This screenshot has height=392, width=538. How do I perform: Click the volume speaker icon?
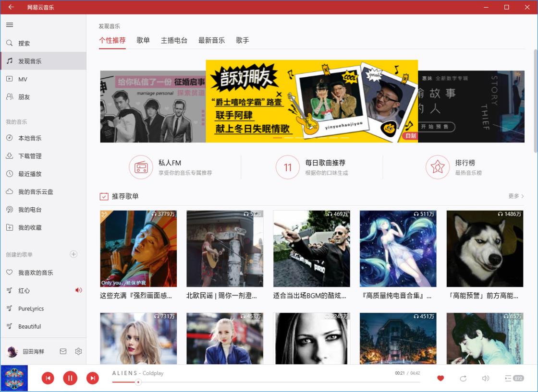click(x=486, y=378)
